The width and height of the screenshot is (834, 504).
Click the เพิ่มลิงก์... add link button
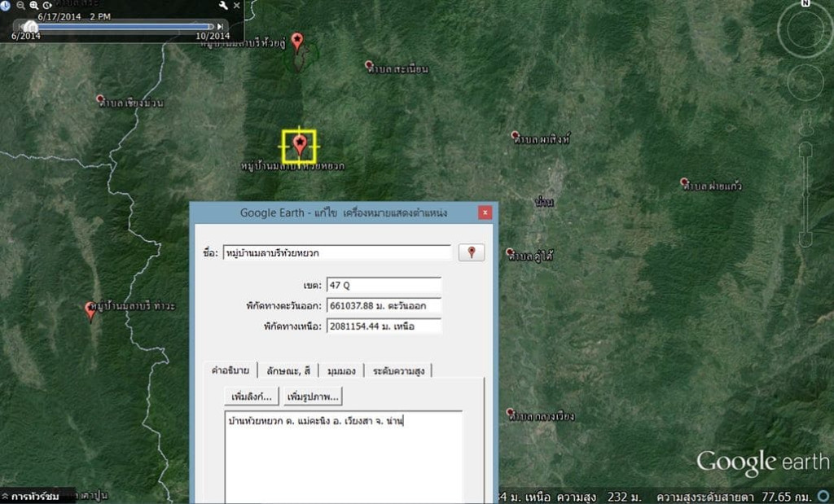click(252, 397)
